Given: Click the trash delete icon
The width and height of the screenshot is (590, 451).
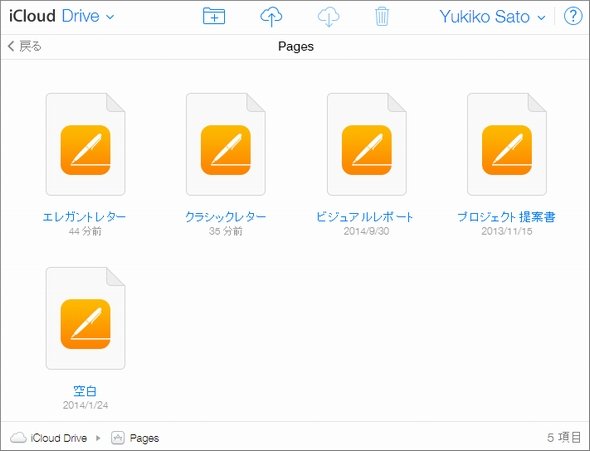Looking at the screenshot, I should [382, 17].
